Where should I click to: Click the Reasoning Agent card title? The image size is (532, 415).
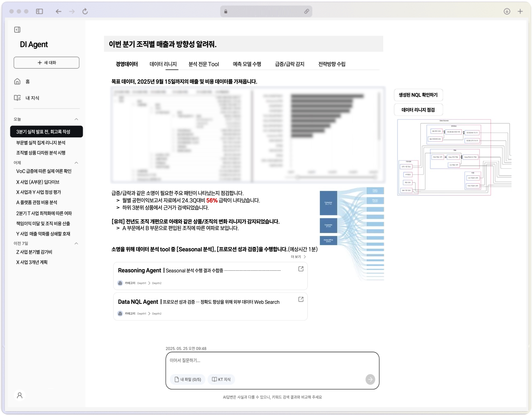[x=139, y=270]
